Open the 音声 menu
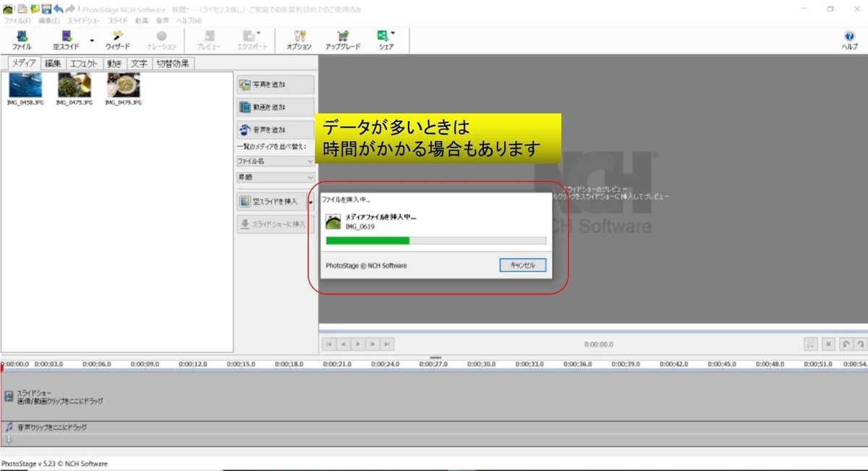Screen dimensions: 868x471 pyautogui.click(x=163, y=21)
